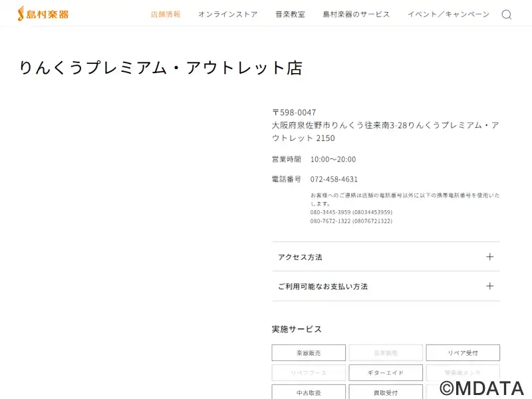The image size is (532, 399).
Task: Click the plus icon beside アクセス方法
Action: (x=489, y=257)
